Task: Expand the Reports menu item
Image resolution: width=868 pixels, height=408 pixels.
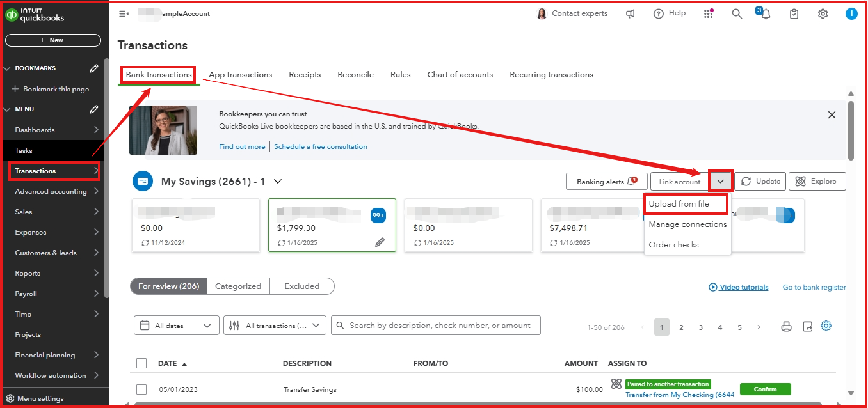Action: pyautogui.click(x=95, y=273)
